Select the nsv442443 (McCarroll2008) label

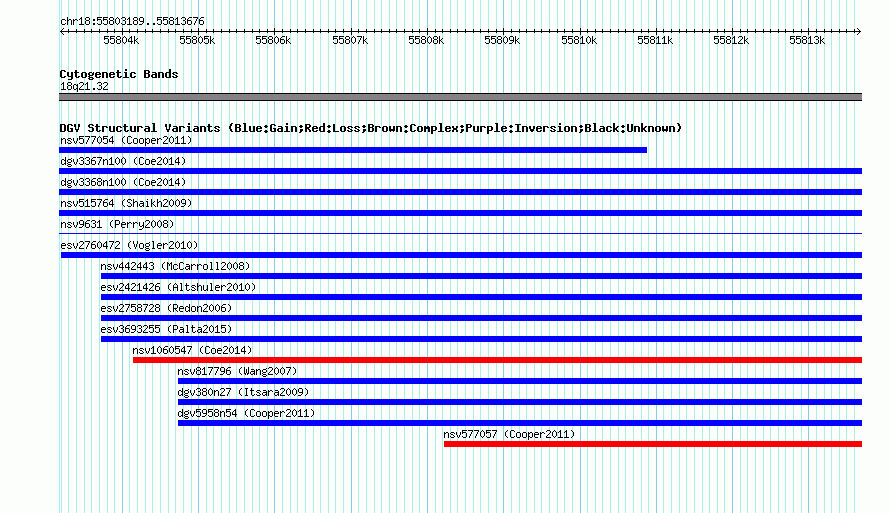[x=175, y=266]
